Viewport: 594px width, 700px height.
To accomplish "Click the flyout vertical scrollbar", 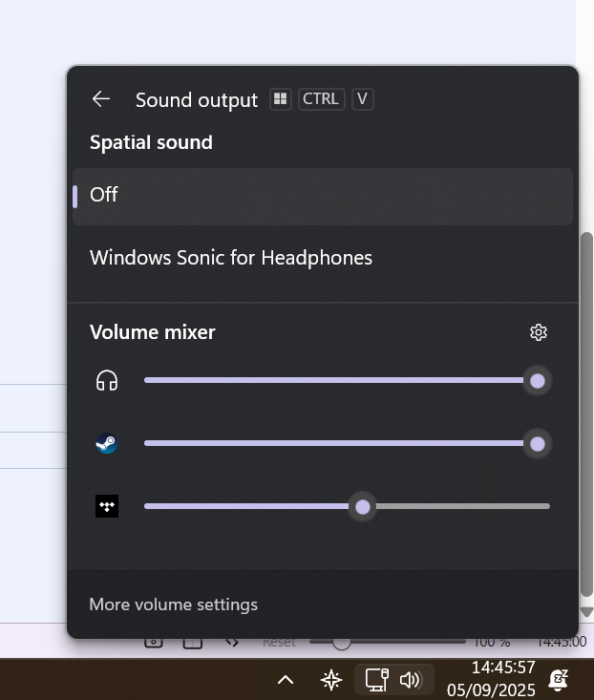I will coord(586,414).
